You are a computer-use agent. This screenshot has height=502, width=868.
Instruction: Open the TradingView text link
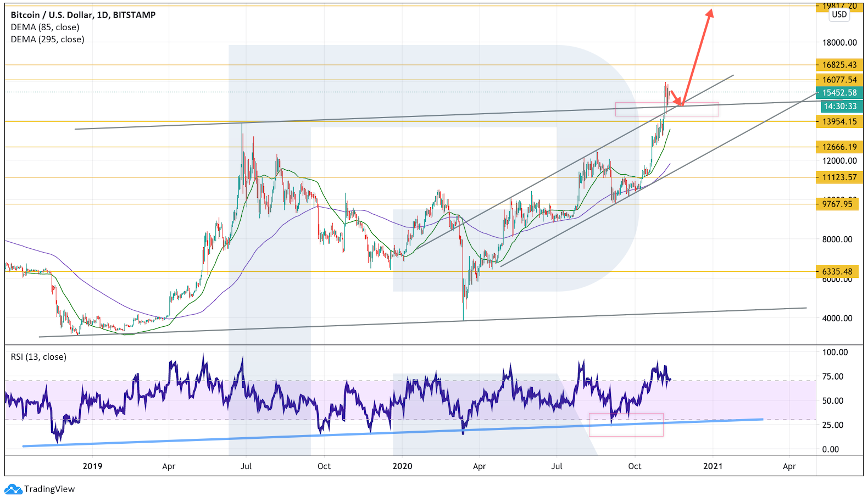(x=49, y=489)
